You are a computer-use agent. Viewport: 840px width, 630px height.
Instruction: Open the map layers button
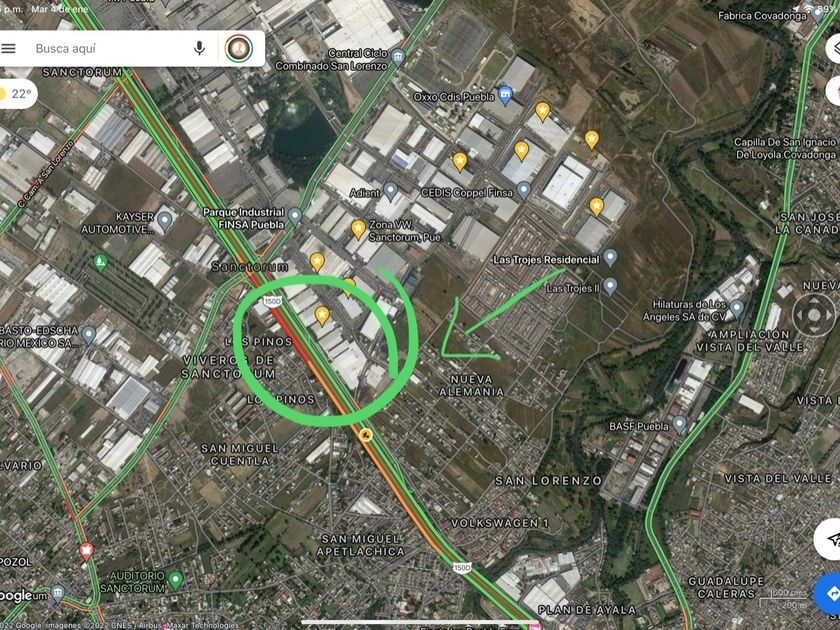click(833, 48)
